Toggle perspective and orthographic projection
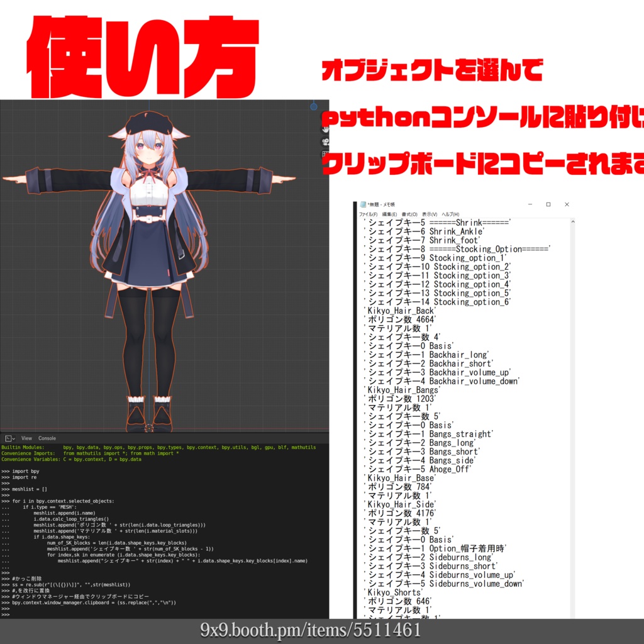 tap(325, 155)
